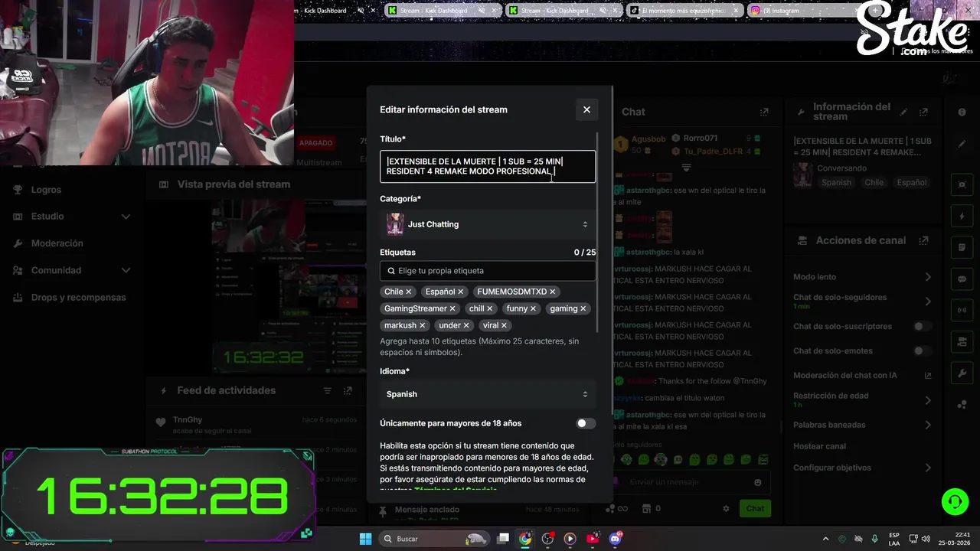Pop out Información del stream panel
Screen dimensions: 980x551
pyautogui.click(x=925, y=112)
